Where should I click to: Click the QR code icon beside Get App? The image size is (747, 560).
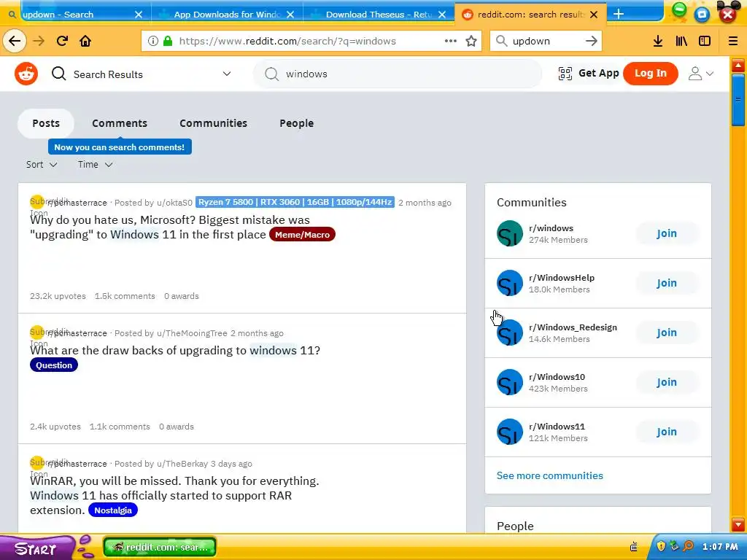pyautogui.click(x=565, y=74)
